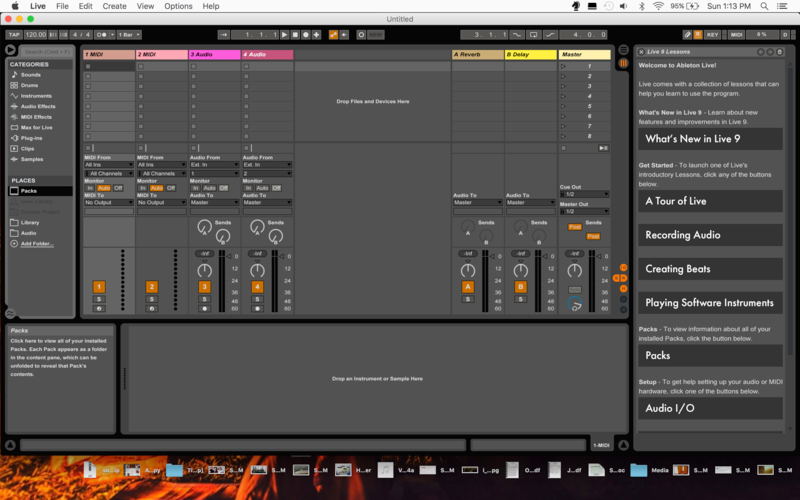The width and height of the screenshot is (800, 500).
Task: Toggle the orange Automation Arm button
Action: tap(333, 35)
